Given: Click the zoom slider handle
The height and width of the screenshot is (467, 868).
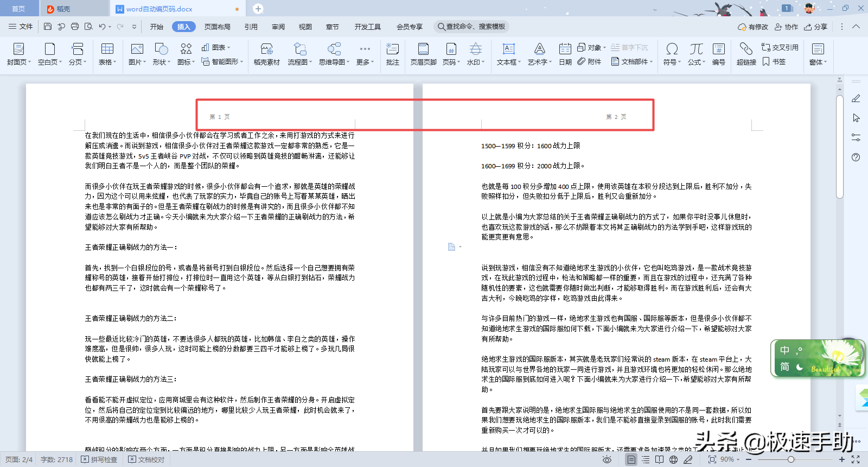Looking at the screenshot, I should point(791,459).
